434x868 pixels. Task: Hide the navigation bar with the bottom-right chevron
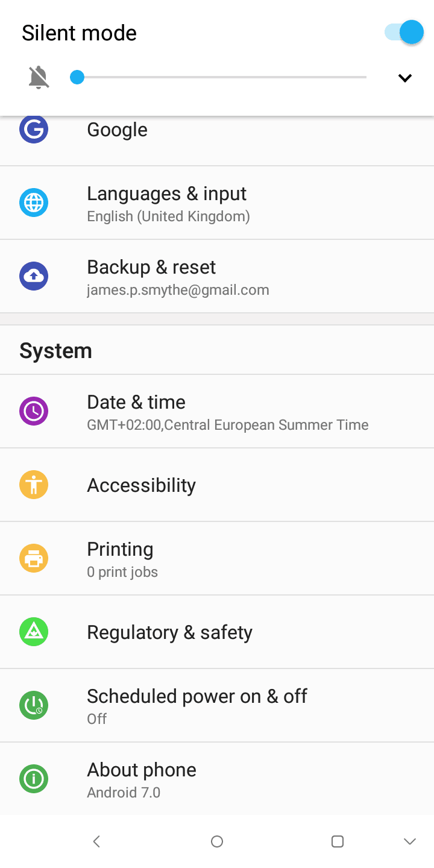click(410, 841)
